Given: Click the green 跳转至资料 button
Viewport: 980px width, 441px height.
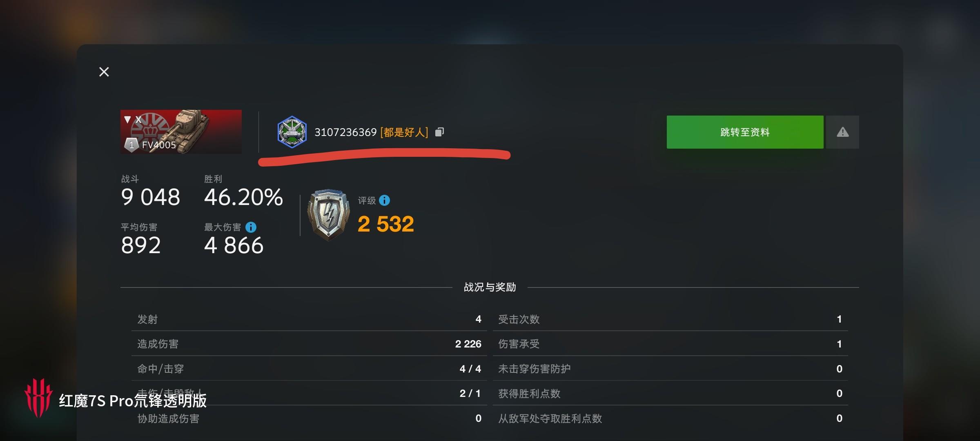Looking at the screenshot, I should 745,132.
